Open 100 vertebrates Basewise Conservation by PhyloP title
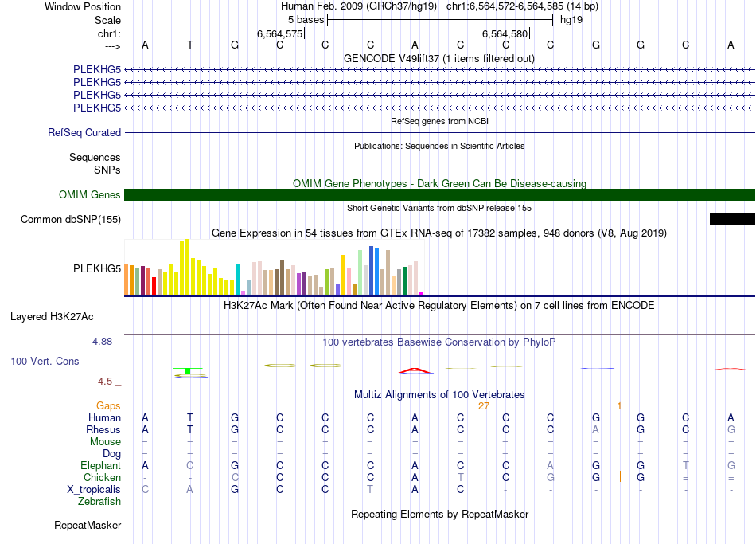 [439, 342]
